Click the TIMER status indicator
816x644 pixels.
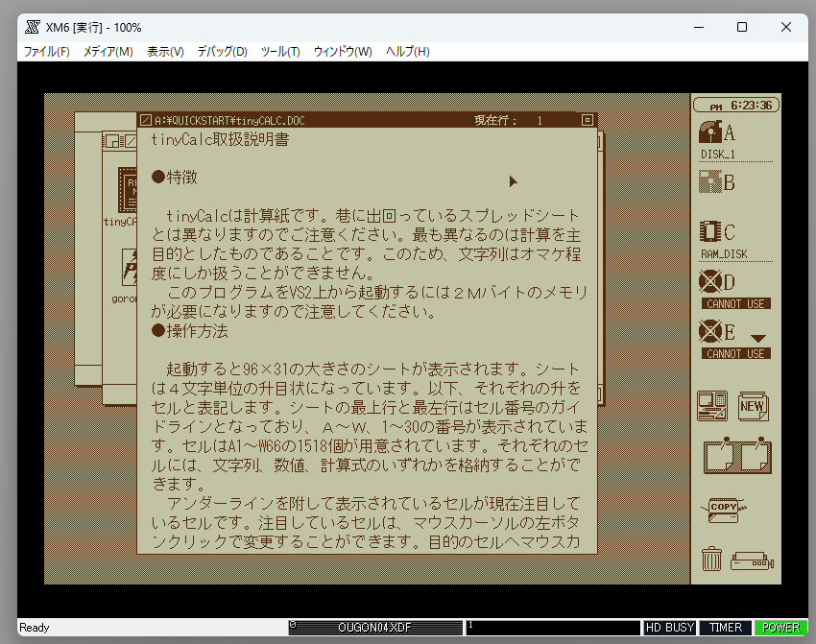click(726, 628)
